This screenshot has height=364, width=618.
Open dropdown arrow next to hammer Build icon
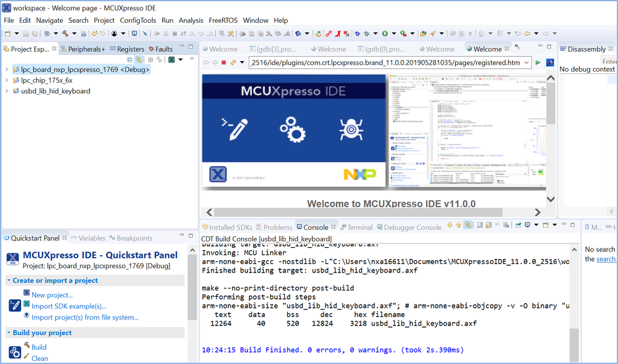[x=74, y=33]
